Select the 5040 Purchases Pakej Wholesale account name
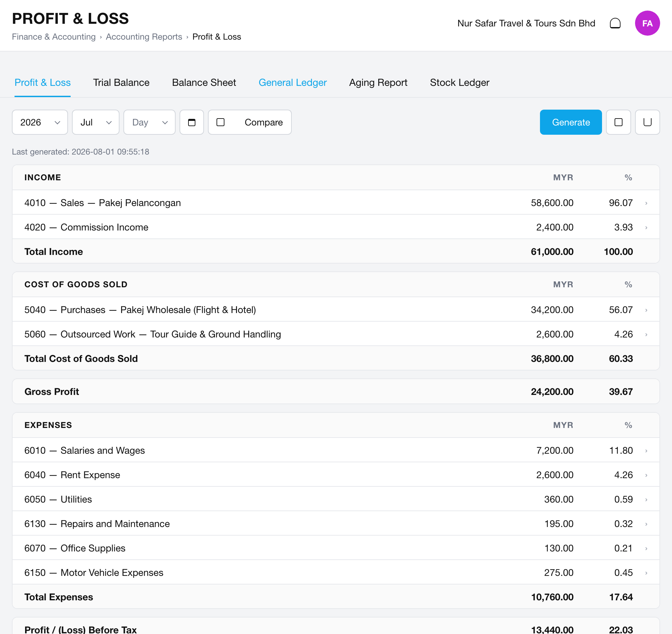The width and height of the screenshot is (672, 634). (x=140, y=310)
